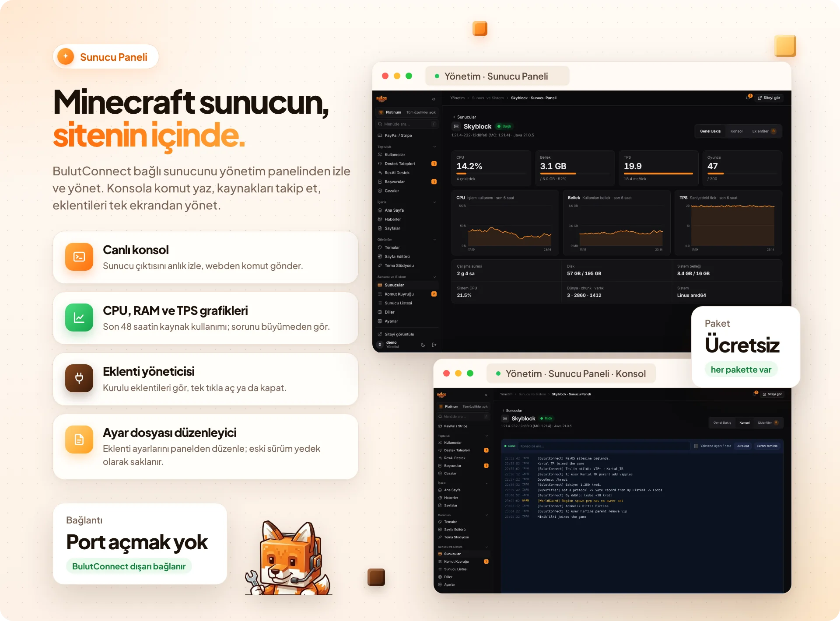Click the Duraklat button in the console toolbar
The height and width of the screenshot is (621, 840).
pos(742,446)
